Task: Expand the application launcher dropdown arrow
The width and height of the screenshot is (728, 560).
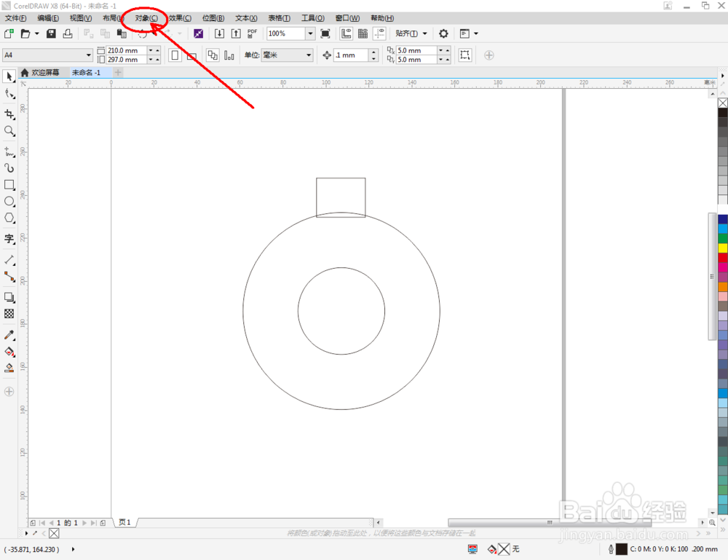Action: click(x=476, y=33)
